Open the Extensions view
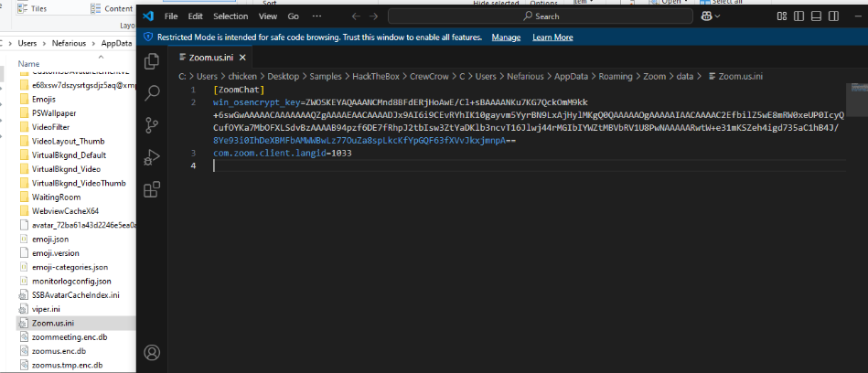 [x=153, y=189]
